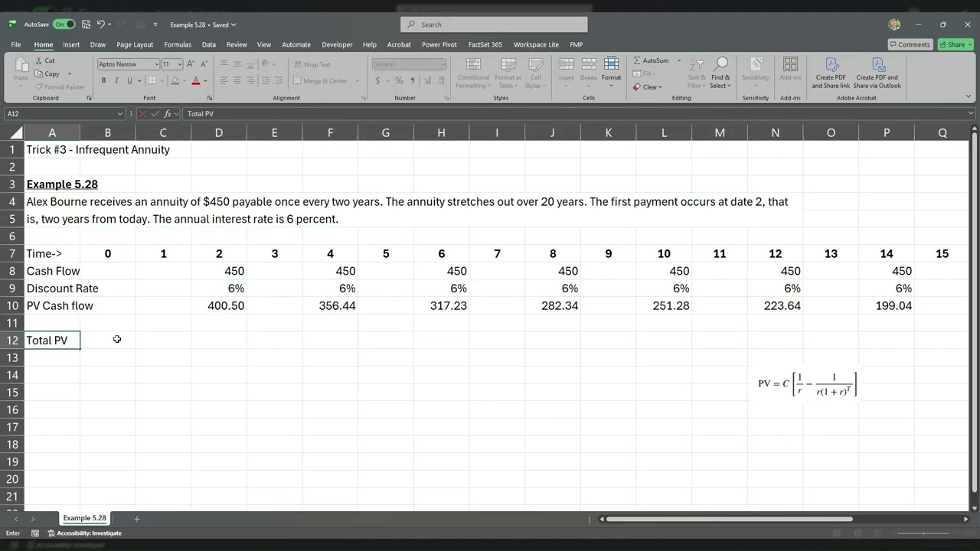
Task: Click the Borders icon
Action: tap(152, 80)
